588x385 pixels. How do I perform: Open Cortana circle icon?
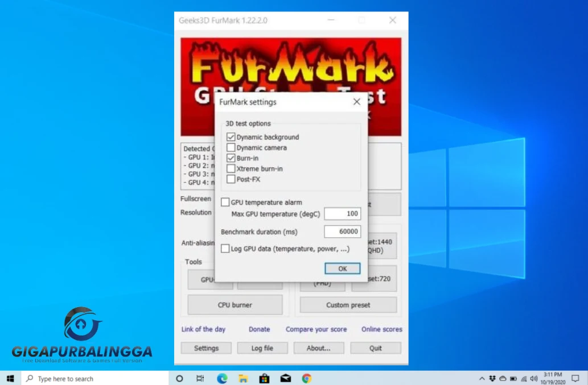[180, 378]
